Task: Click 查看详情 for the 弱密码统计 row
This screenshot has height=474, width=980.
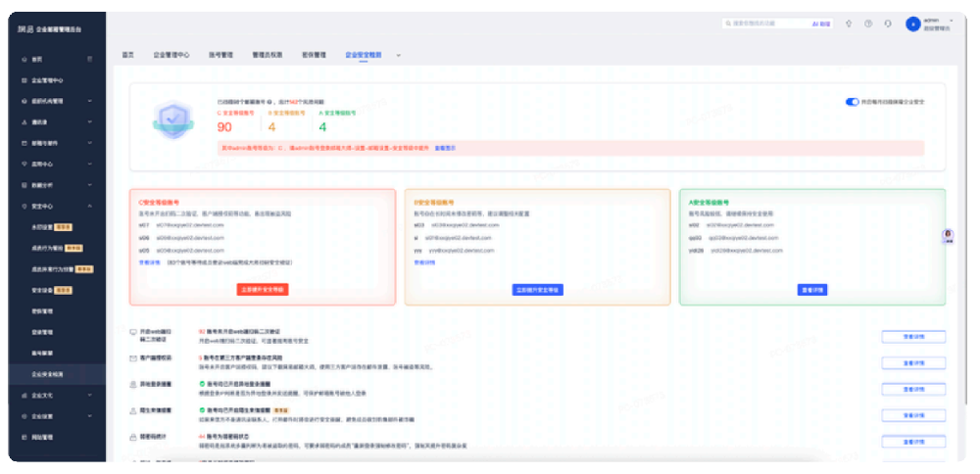Action: (913, 442)
